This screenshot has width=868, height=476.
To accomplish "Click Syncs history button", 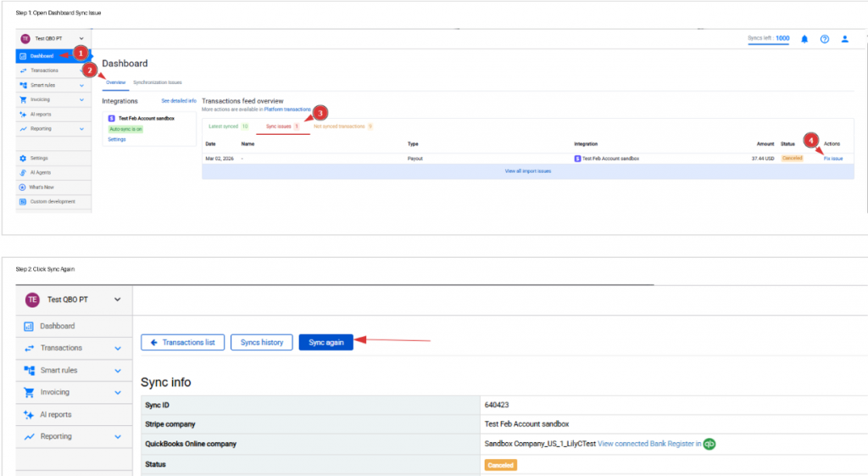I will pos(262,343).
